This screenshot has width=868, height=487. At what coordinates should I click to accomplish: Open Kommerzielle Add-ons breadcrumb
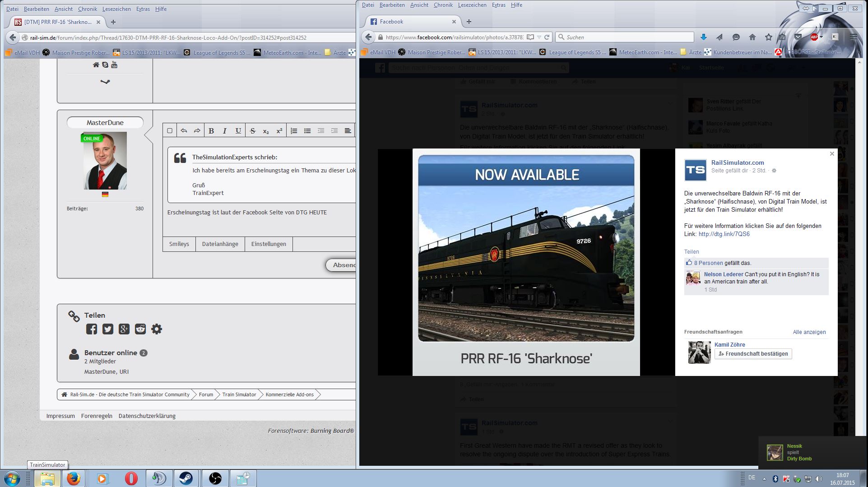[289, 394]
